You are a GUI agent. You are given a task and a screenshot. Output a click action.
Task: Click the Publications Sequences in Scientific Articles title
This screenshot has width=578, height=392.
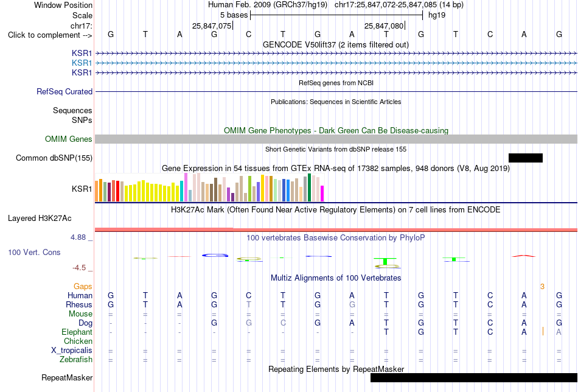point(336,102)
